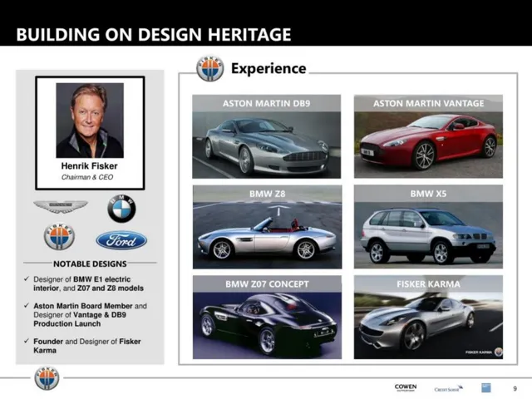Click the checkmark beside Founder and Designer bullet
The width and height of the screenshot is (532, 399).
[27, 341]
